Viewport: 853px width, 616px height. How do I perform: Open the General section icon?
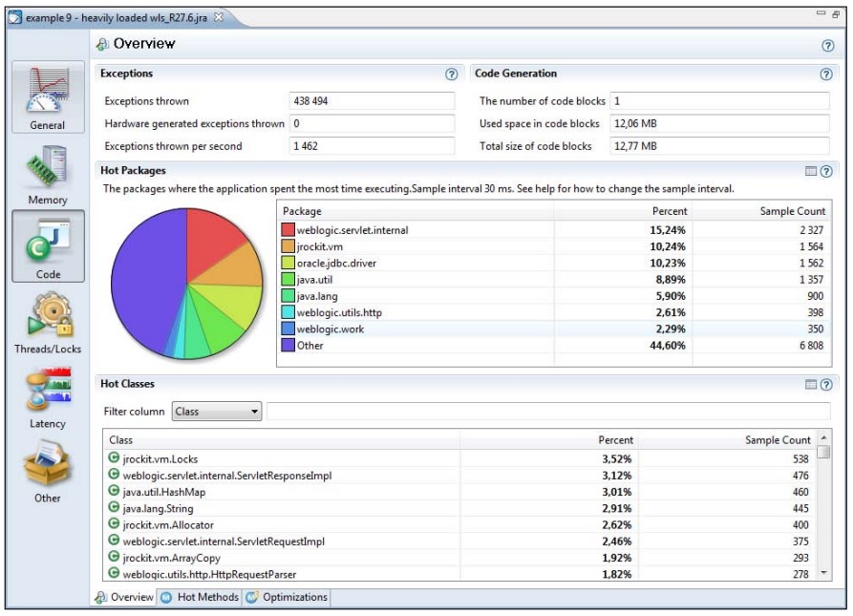point(48,97)
